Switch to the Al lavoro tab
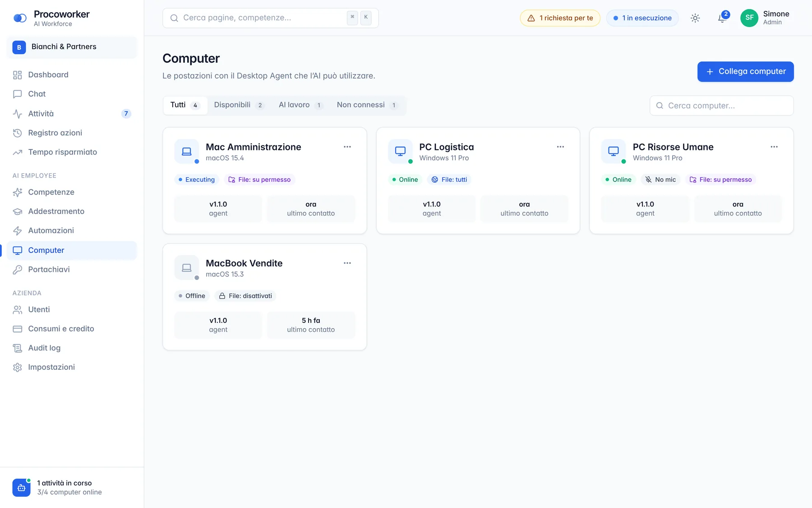The width and height of the screenshot is (812, 508). pyautogui.click(x=301, y=105)
